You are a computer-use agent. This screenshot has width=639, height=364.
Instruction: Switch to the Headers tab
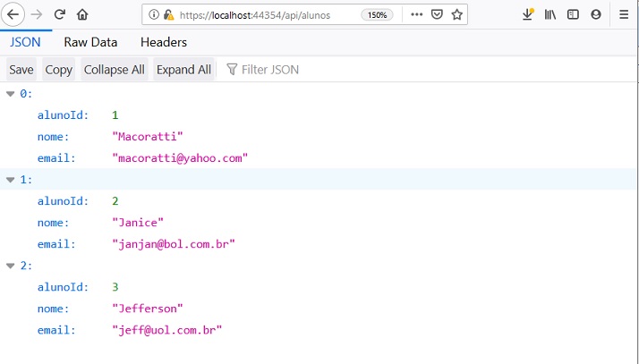coord(164,42)
